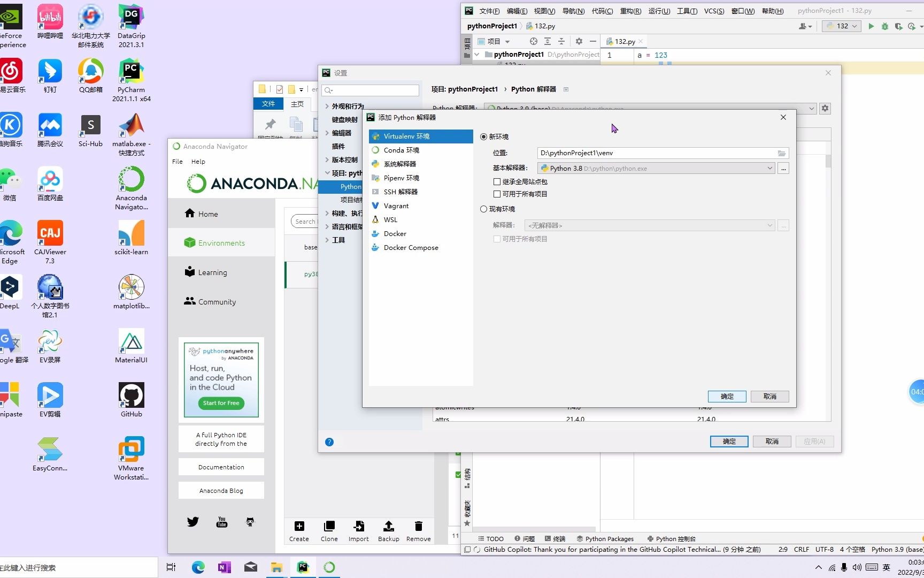The width and height of the screenshot is (924, 578).
Task: Open PyCharm 文件(F) menu
Action: (x=489, y=11)
